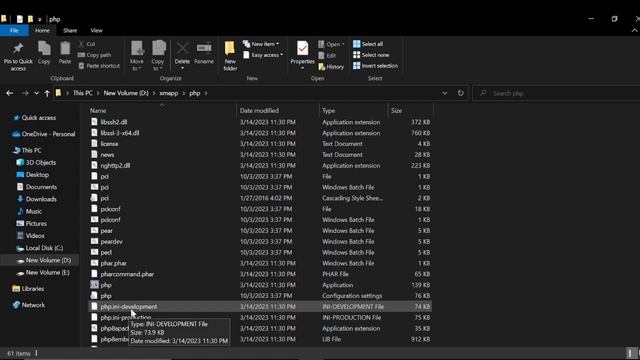Select Quick access in navigation pane
The width and height of the screenshot is (640, 360).
point(35,118)
